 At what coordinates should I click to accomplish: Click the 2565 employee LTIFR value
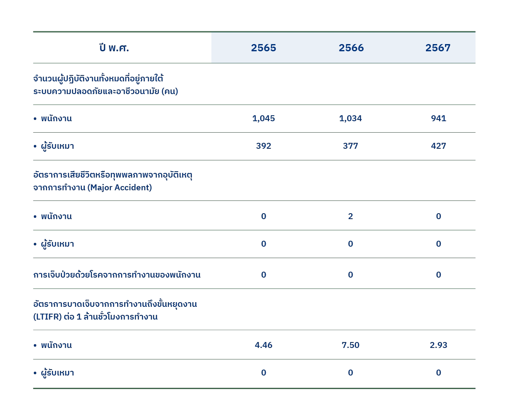(264, 345)
